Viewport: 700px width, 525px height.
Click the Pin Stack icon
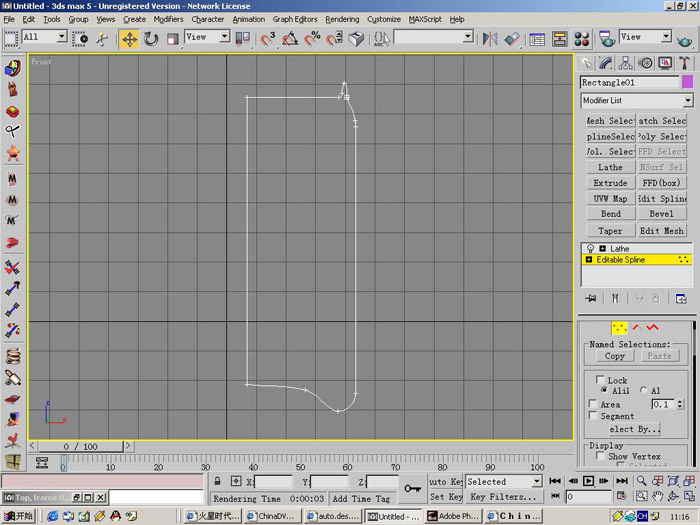(590, 298)
